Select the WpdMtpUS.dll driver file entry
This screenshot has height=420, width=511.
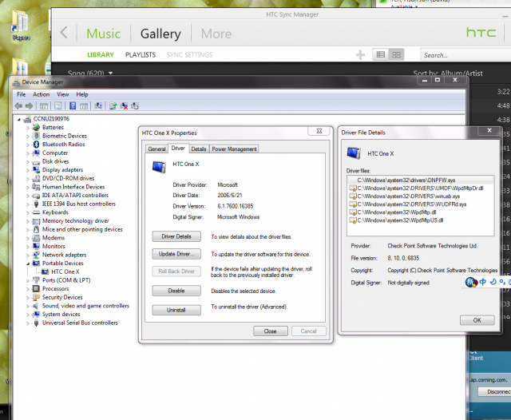pyautogui.click(x=421, y=220)
